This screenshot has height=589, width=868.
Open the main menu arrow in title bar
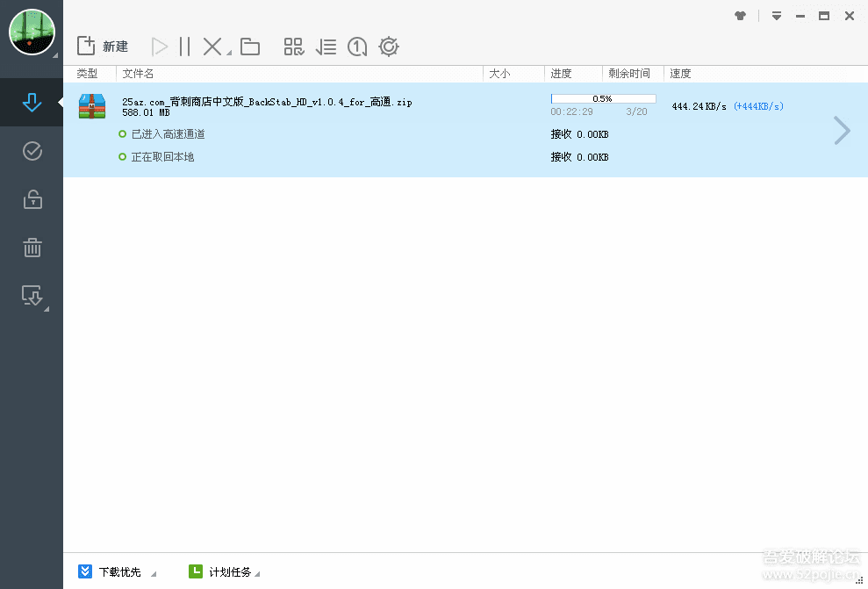point(776,15)
